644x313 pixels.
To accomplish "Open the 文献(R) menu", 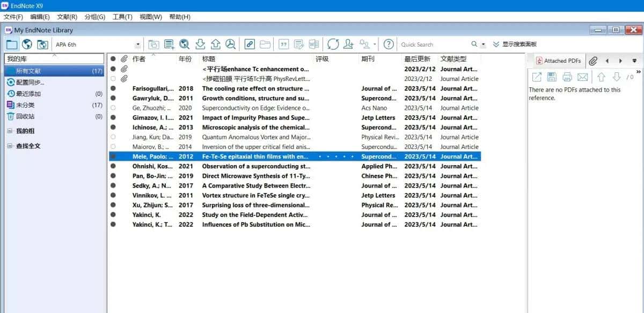I will pyautogui.click(x=67, y=17).
